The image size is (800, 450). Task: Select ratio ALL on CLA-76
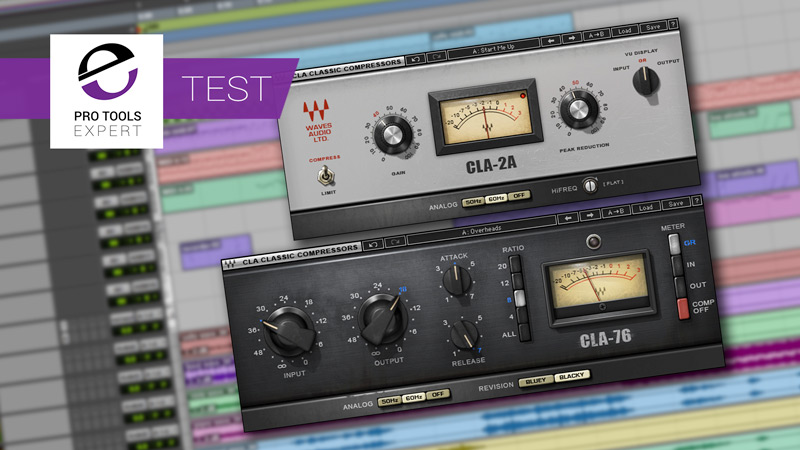coord(524,332)
